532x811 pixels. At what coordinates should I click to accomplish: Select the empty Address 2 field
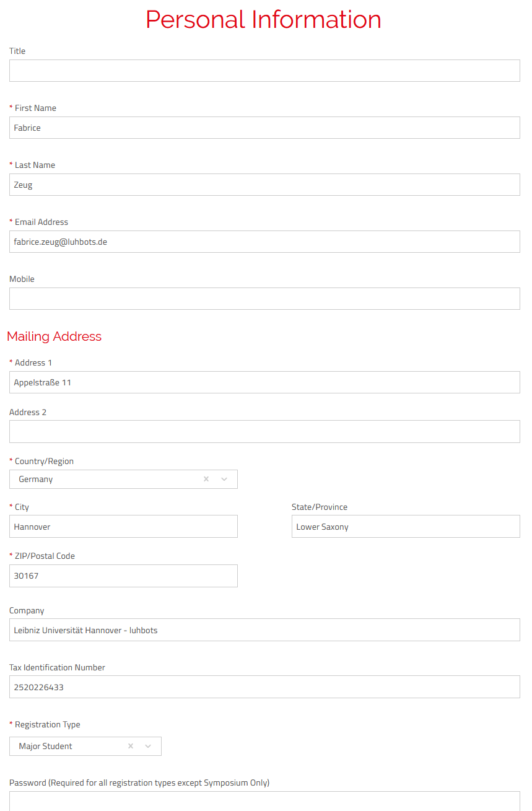coord(264,432)
